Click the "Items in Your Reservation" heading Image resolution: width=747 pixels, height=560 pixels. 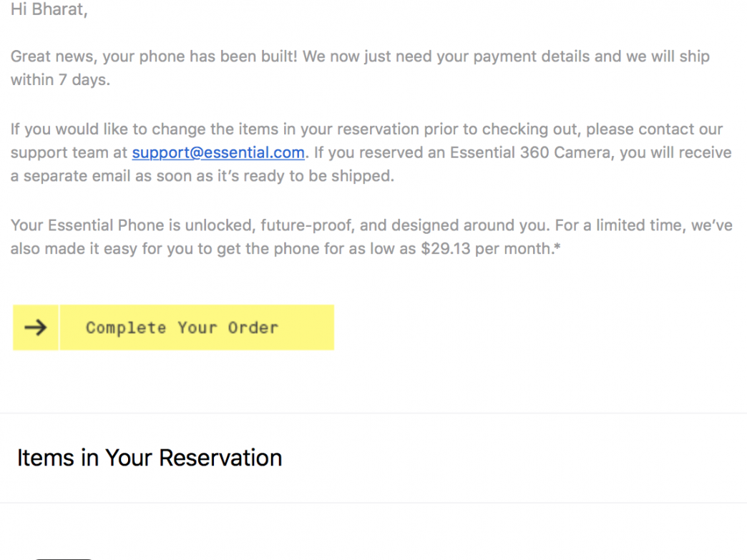[x=150, y=458]
